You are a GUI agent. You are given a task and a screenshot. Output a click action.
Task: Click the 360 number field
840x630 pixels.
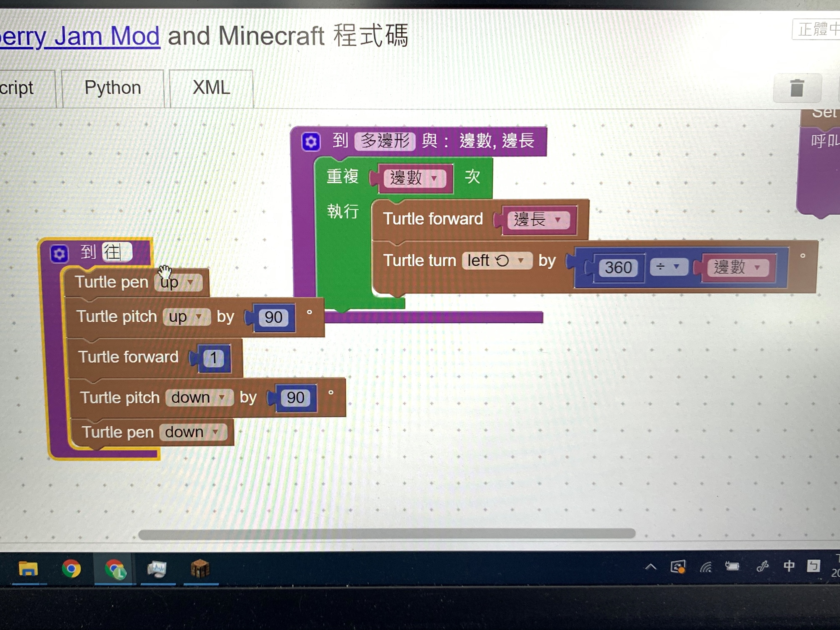[x=618, y=268]
